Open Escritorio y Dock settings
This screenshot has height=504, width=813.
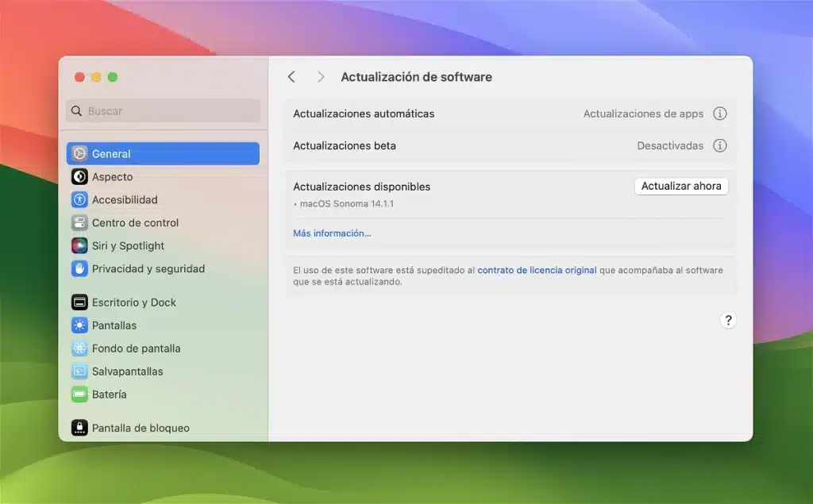[163, 302]
